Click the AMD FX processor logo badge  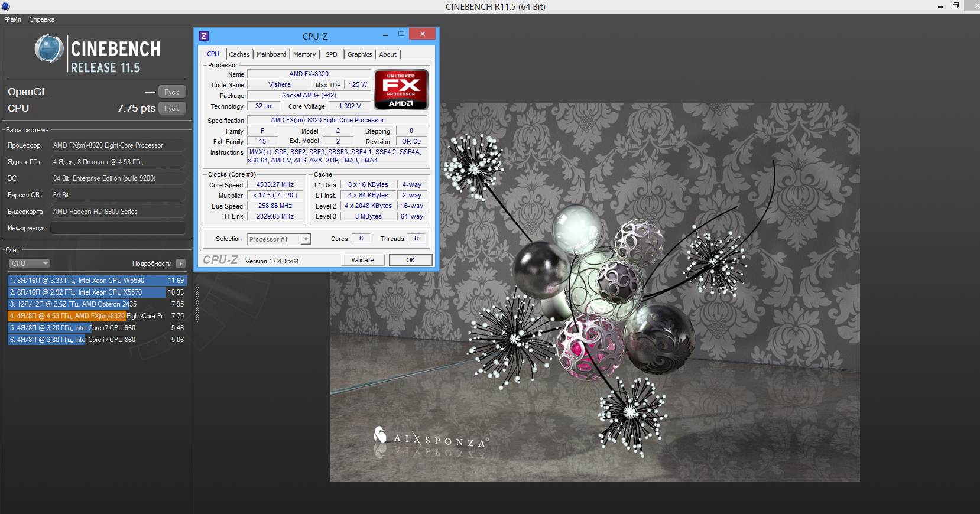coord(401,90)
